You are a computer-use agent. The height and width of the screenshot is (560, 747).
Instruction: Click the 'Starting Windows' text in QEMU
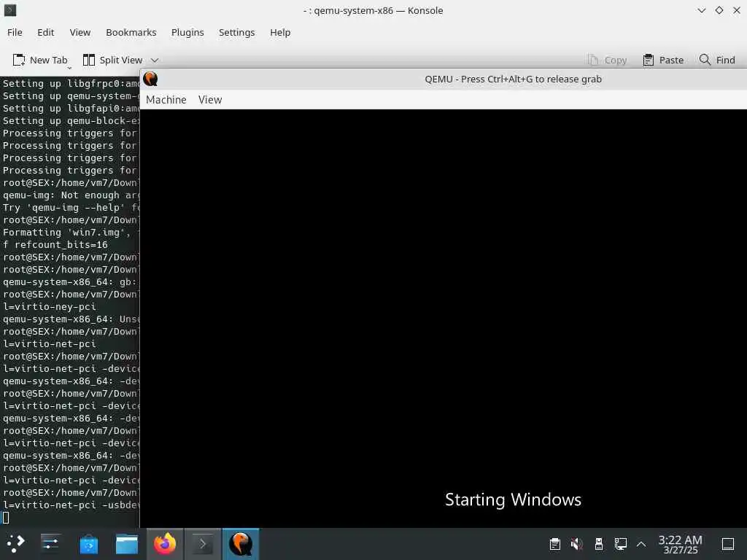[513, 499]
